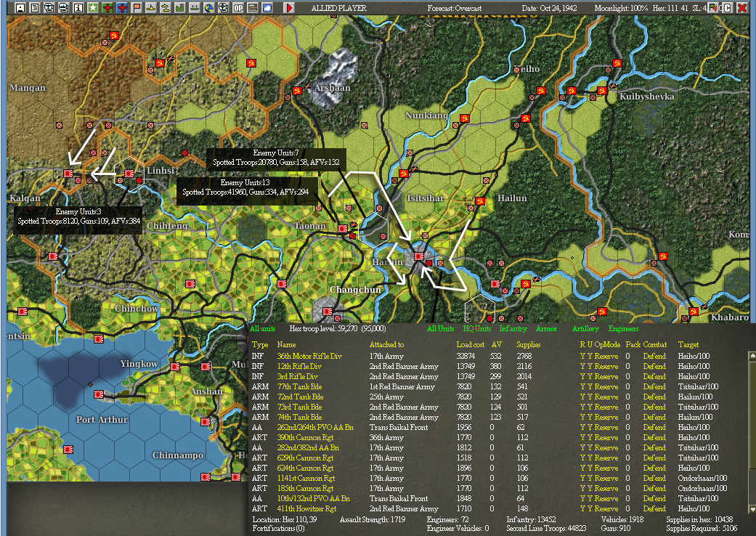Toggle upgrade flag for 3rd Rifle Div
This screenshot has height=536, width=756.
590,376
